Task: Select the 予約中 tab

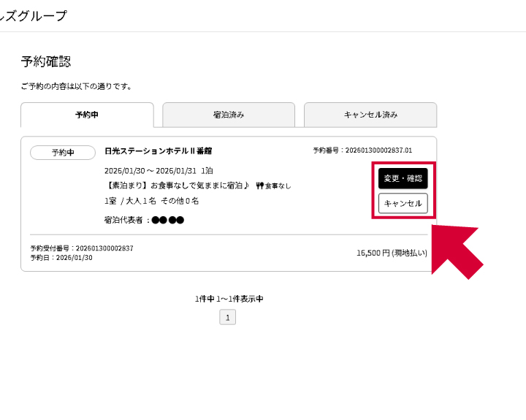Action: pos(87,115)
